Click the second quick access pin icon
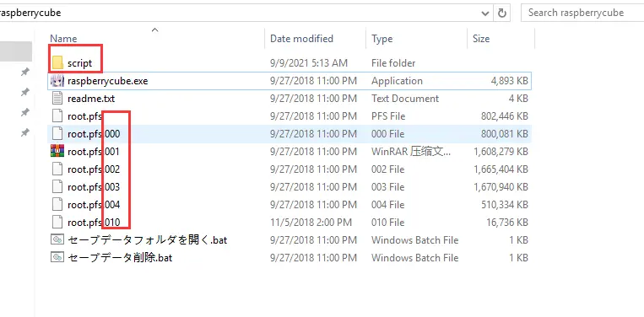644x317 pixels. pos(25,93)
